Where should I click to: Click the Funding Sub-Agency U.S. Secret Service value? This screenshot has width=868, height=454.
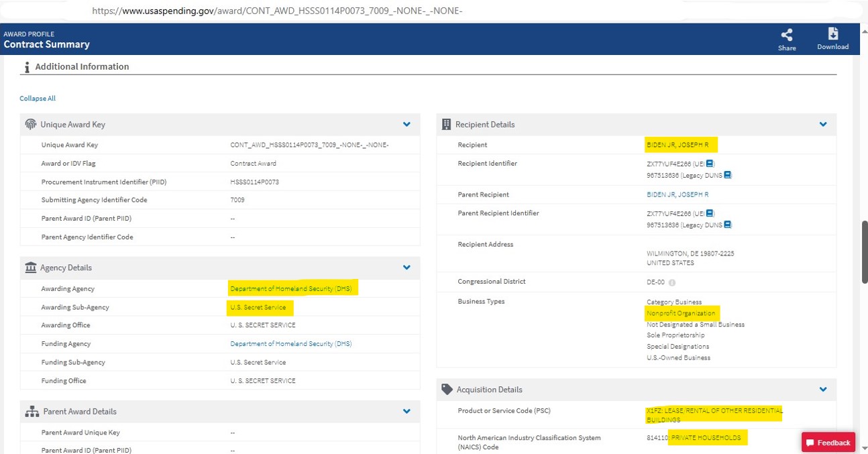[x=258, y=362]
